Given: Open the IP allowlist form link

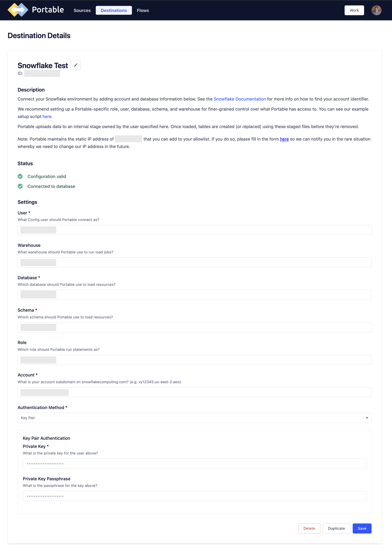Looking at the screenshot, I should (x=284, y=139).
